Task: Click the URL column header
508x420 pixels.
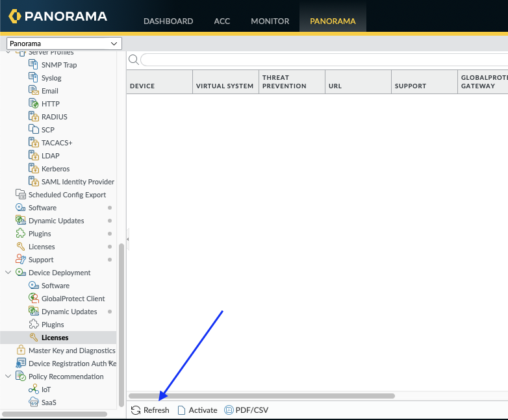Action: [x=359, y=82]
